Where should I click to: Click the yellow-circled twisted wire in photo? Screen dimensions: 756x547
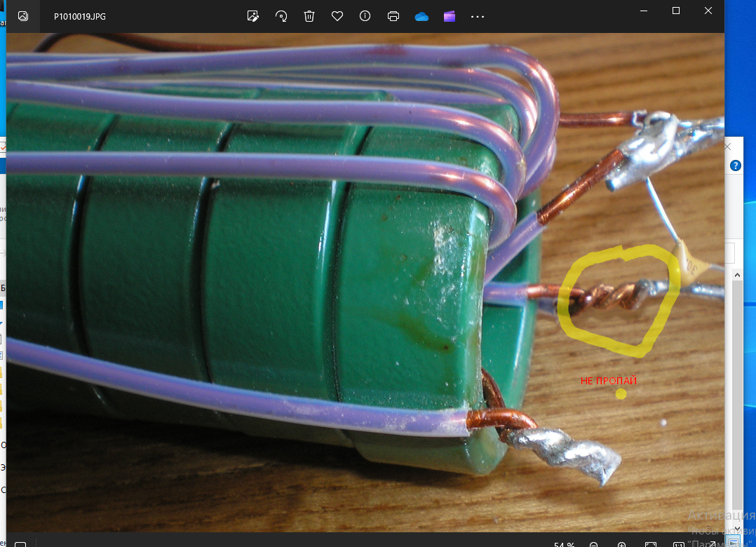coord(610,298)
